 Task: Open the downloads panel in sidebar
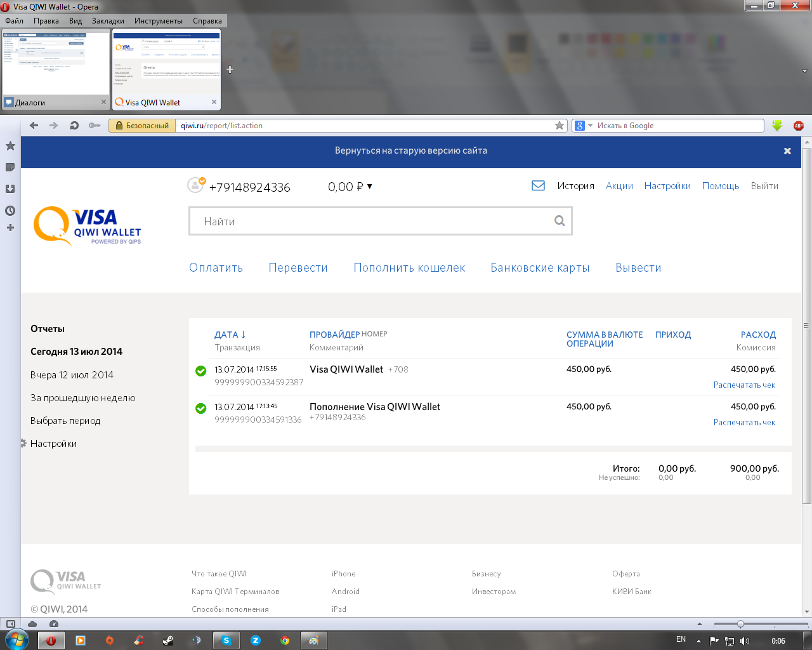tap(10, 189)
